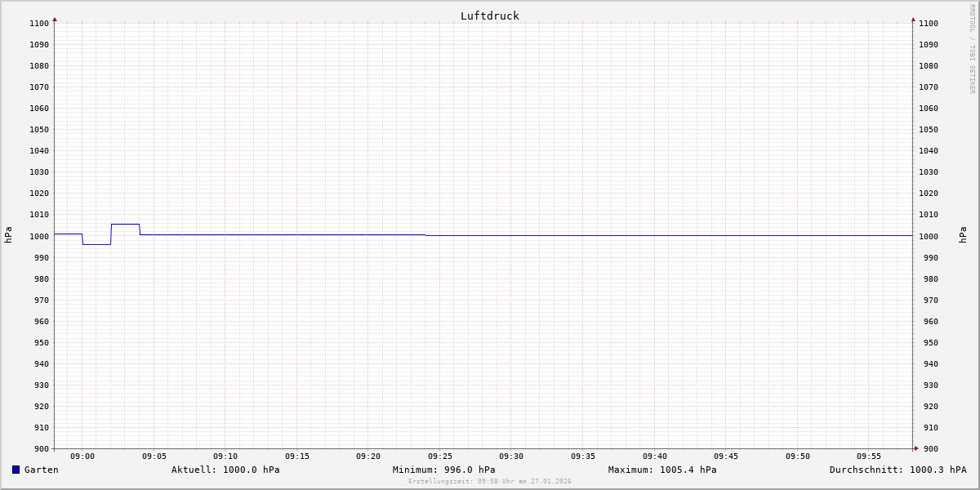Click the hPa unit label on right axis
Viewport: 980px width, 490px height.
[963, 235]
